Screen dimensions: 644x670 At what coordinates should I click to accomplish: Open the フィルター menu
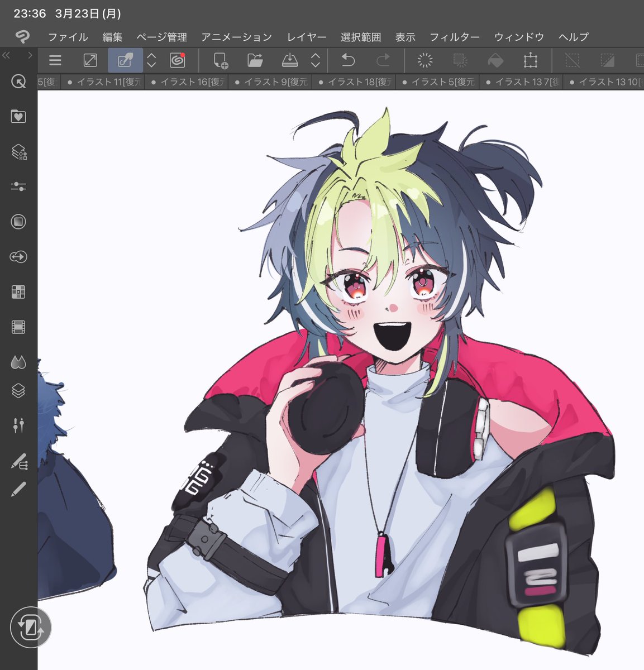pyautogui.click(x=455, y=37)
